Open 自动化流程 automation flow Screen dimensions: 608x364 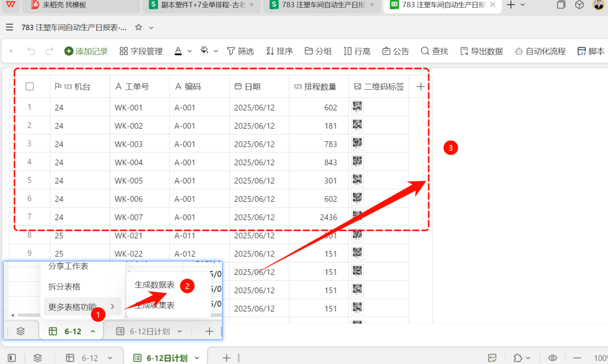pyautogui.click(x=540, y=51)
